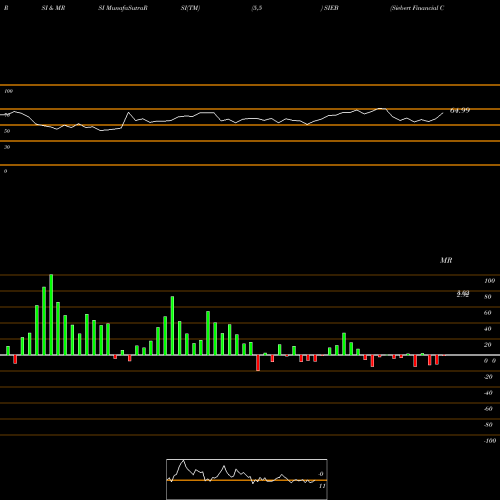Click the 'SIEB' ticker header text

[331, 8]
